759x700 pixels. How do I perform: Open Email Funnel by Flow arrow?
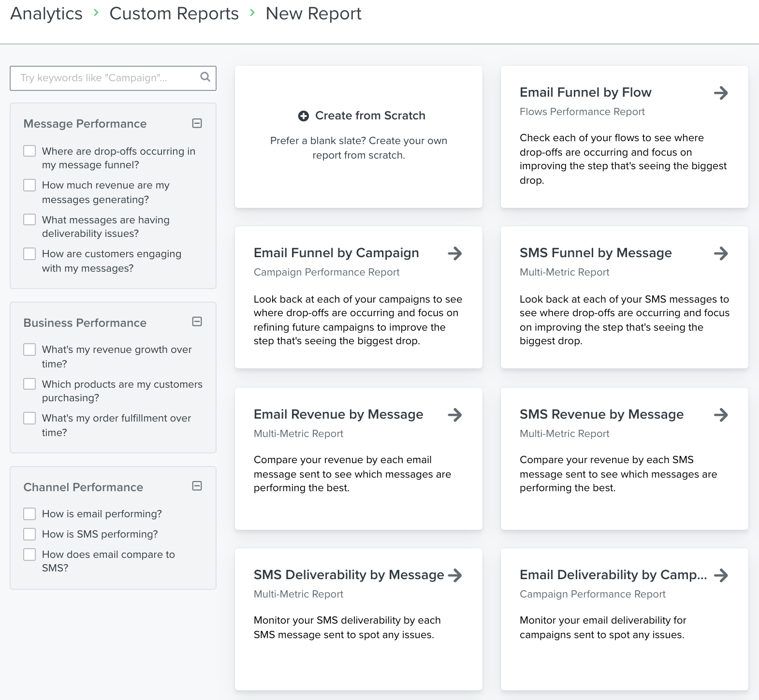coord(720,93)
